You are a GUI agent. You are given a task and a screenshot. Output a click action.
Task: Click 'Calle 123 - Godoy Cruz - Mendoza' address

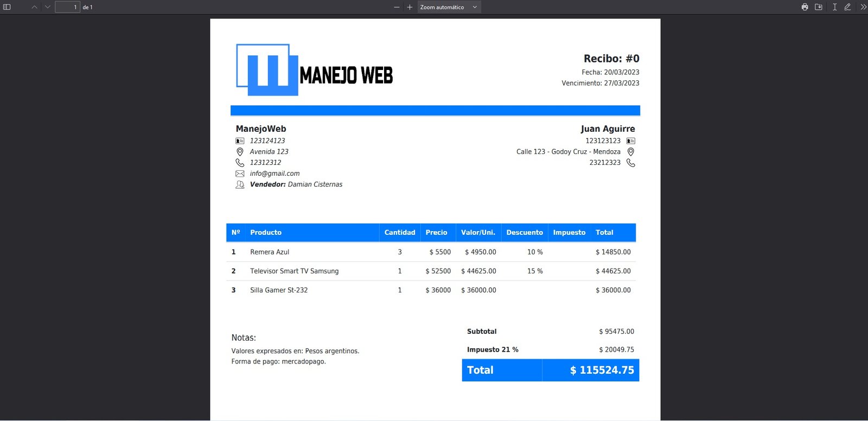568,152
